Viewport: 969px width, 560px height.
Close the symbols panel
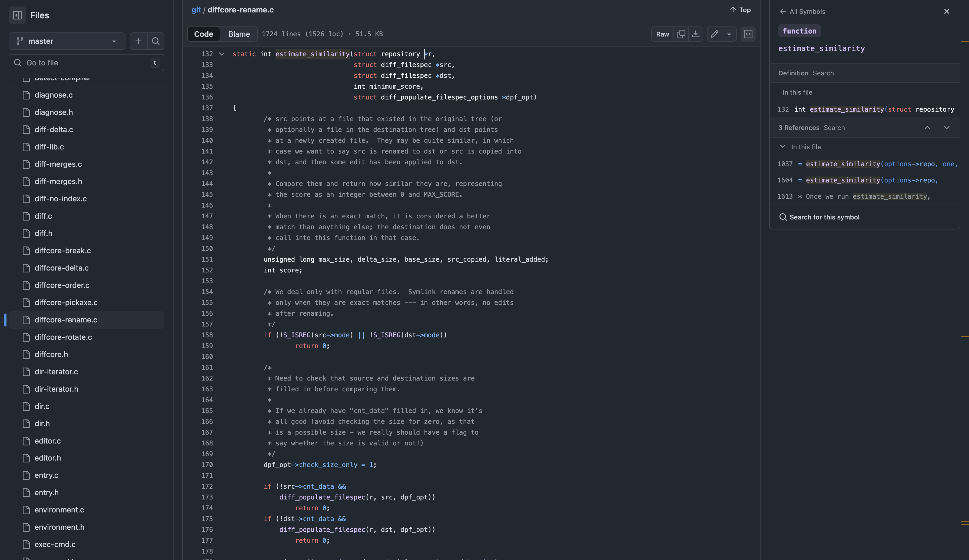point(946,11)
